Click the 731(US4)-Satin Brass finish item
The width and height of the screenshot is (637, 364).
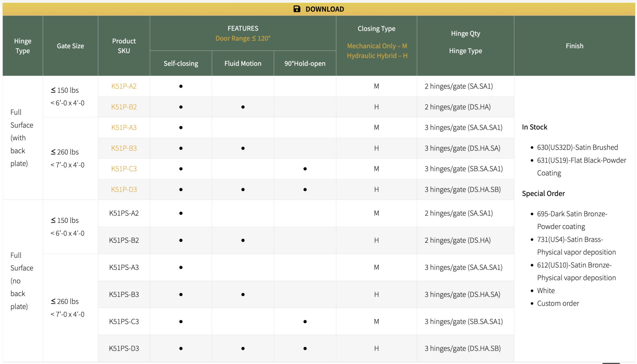(x=576, y=246)
